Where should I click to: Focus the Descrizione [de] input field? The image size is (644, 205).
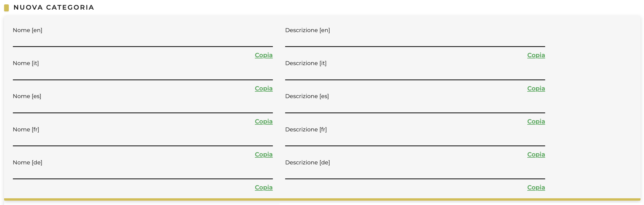pos(415,173)
